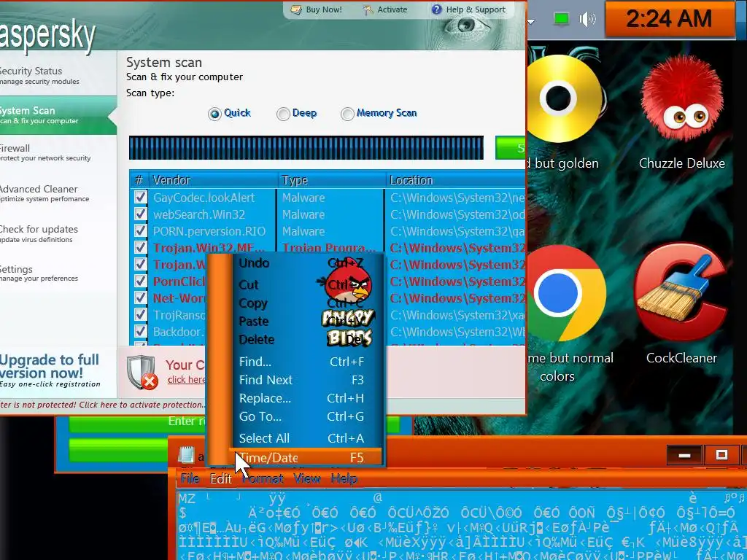Uncheck the webSearch.Win32 row checkbox

coord(140,214)
